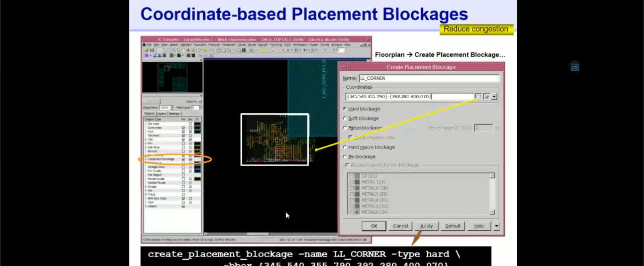Image resolution: width=644 pixels, height=266 pixels.
Task: Toggle Placement Blockage visibility checkbox
Action: 183,159
